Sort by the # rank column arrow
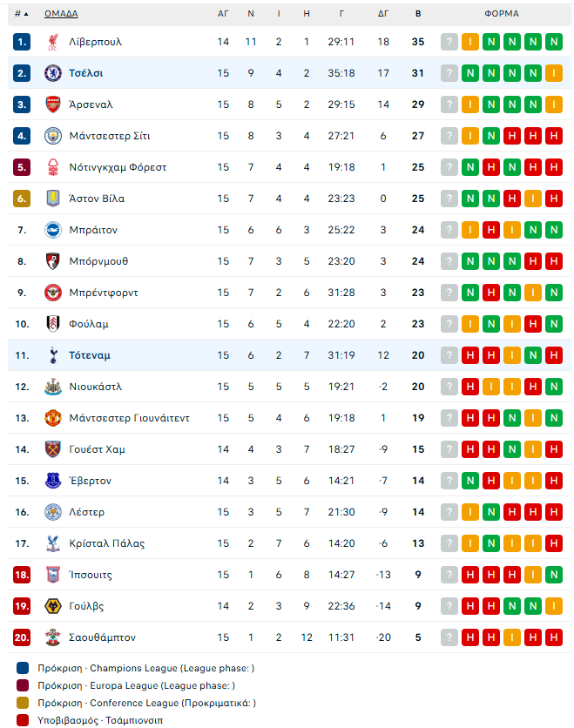This screenshot has width=574, height=728. pyautogui.click(x=22, y=14)
